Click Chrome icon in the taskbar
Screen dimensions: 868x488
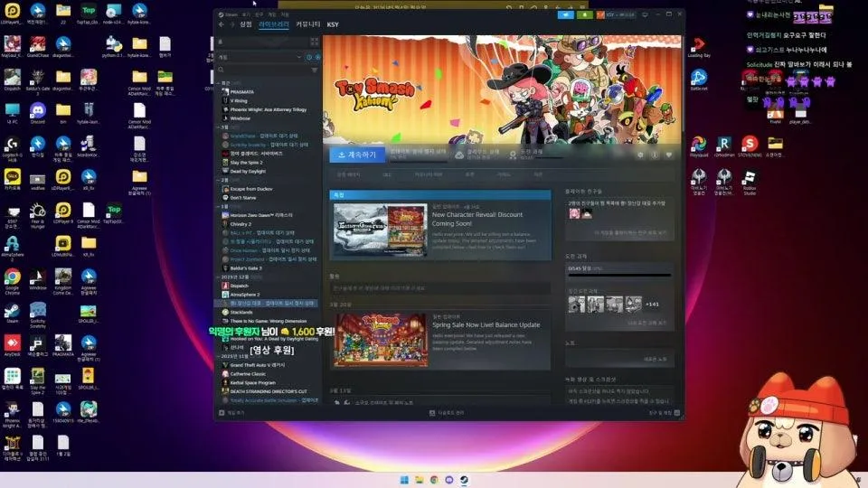pos(434,480)
